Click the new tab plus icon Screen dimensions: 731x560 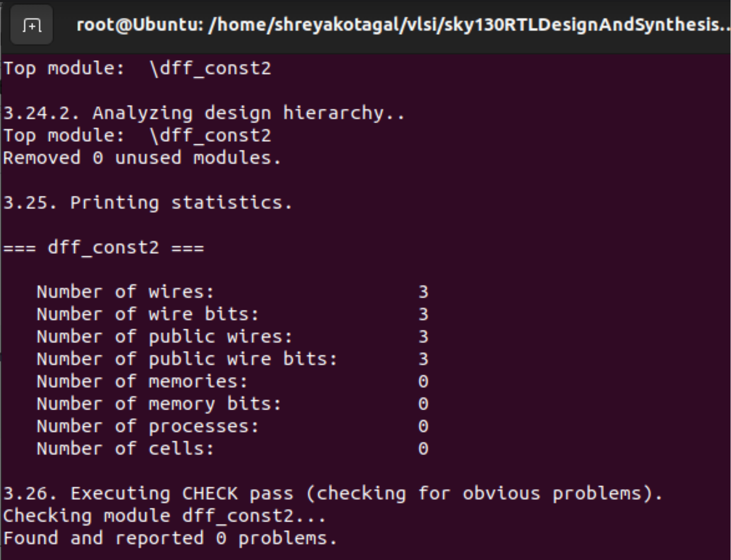tap(32, 27)
